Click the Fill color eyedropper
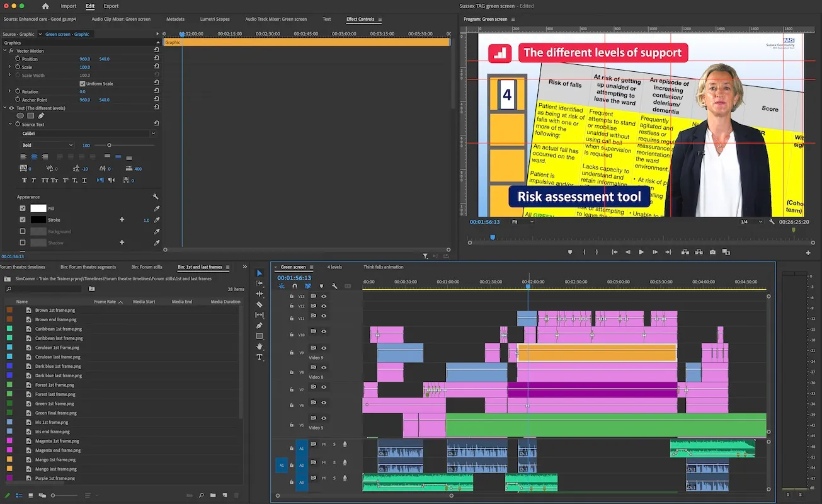 [157, 209]
